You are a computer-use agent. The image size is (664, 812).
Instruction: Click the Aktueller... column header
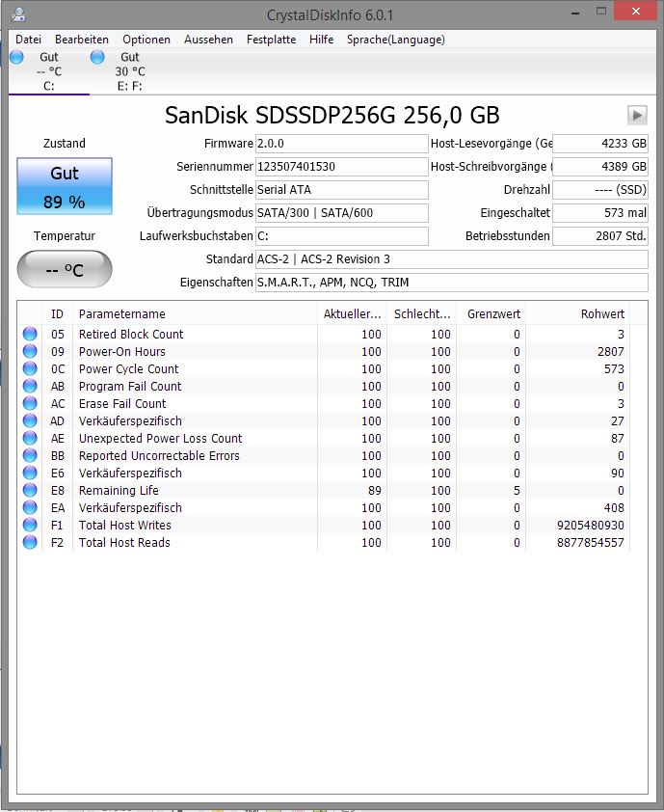(352, 313)
